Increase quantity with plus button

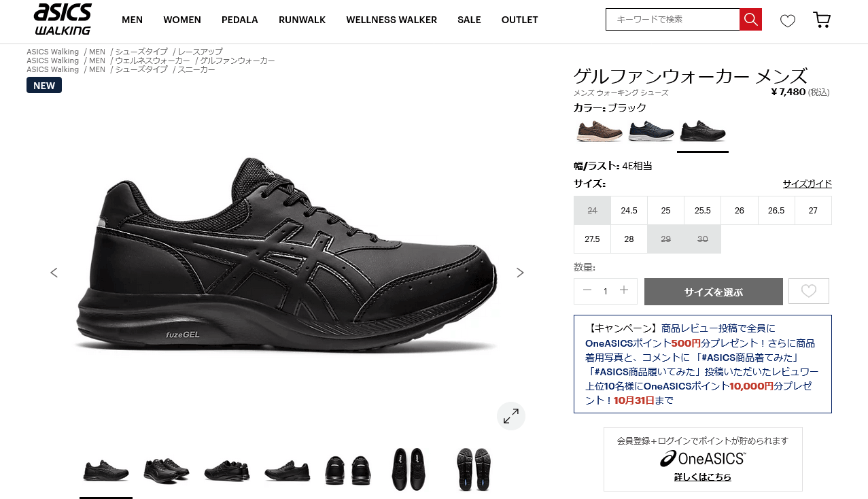pyautogui.click(x=624, y=290)
